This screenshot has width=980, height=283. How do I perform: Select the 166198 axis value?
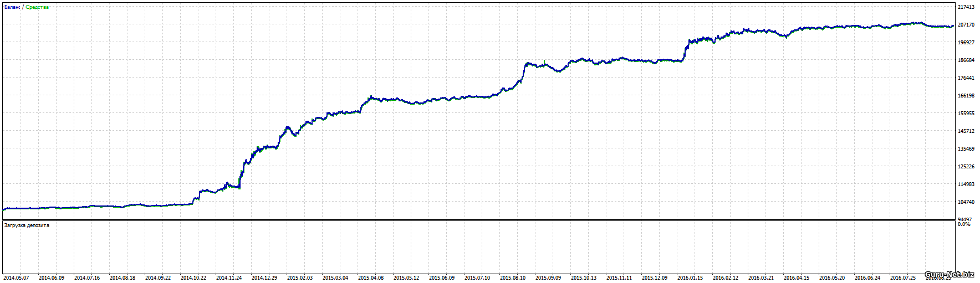coord(966,96)
